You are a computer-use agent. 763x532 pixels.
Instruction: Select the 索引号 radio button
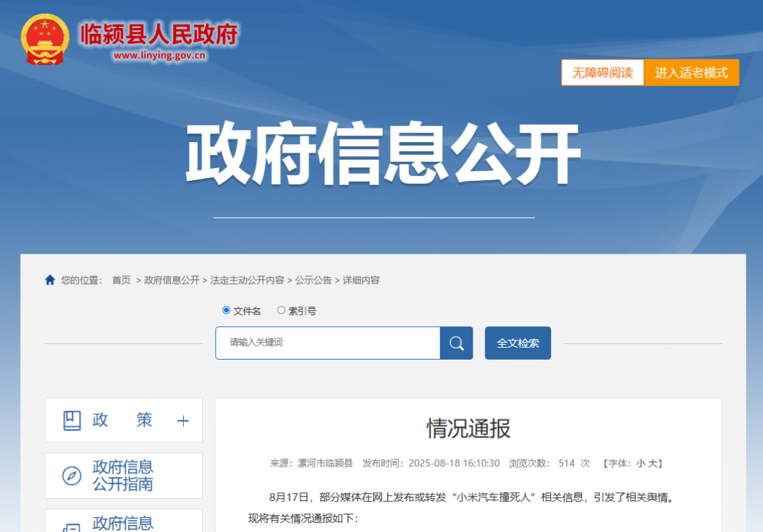tap(281, 309)
